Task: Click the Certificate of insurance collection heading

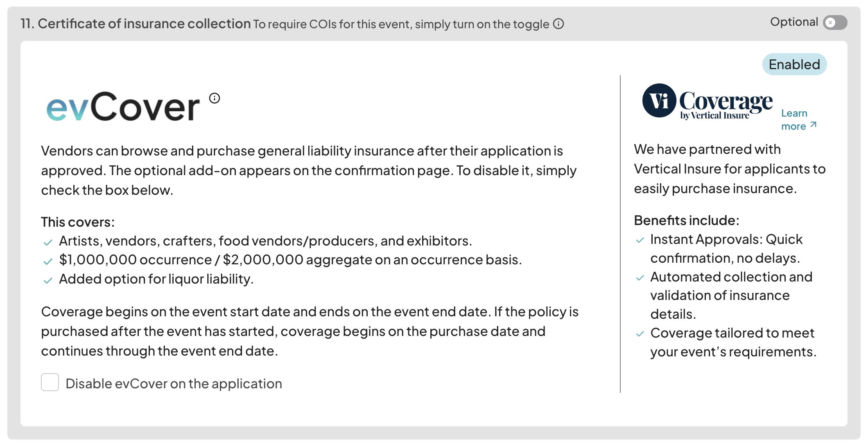Action: pyautogui.click(x=136, y=24)
